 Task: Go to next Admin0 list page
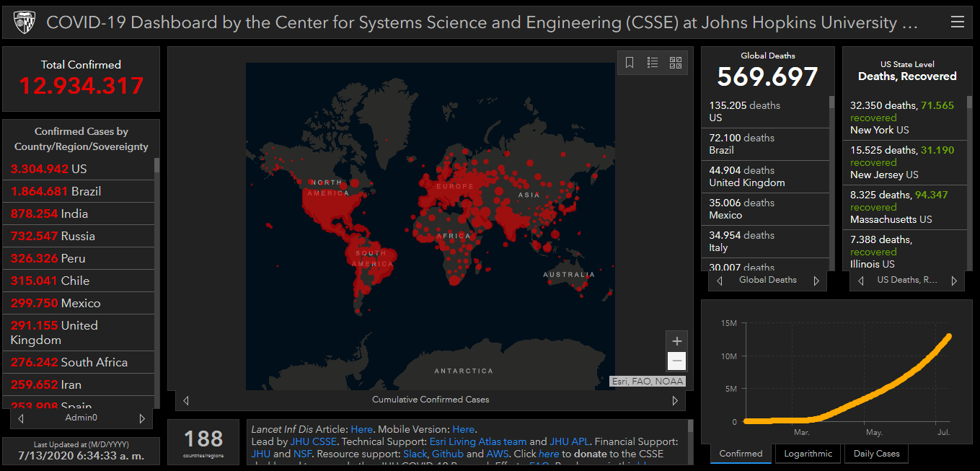coord(142,418)
